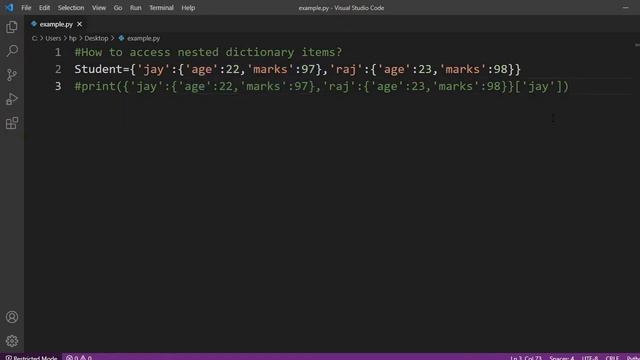Minimize the VS Code window
This screenshot has width=640, height=360.
click(x=625, y=8)
